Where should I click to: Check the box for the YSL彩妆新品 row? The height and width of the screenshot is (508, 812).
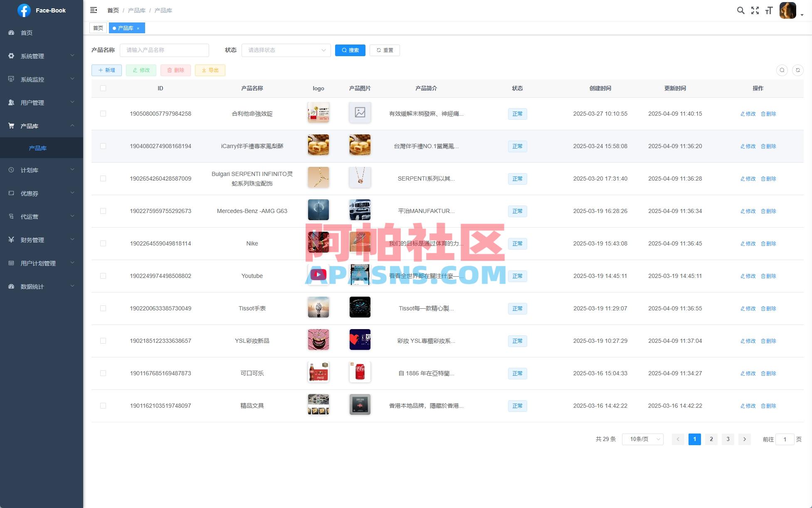click(x=103, y=341)
